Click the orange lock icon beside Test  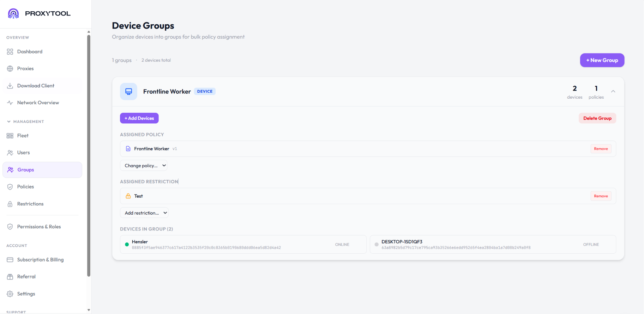(128, 196)
